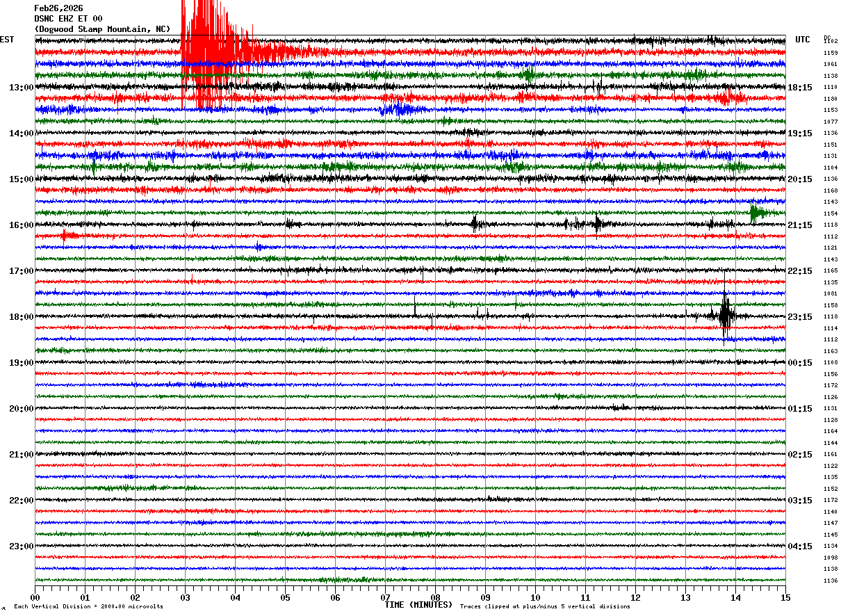Click the DC value 1081
Image resolution: width=841 pixels, height=616 pixels.
tap(831, 294)
